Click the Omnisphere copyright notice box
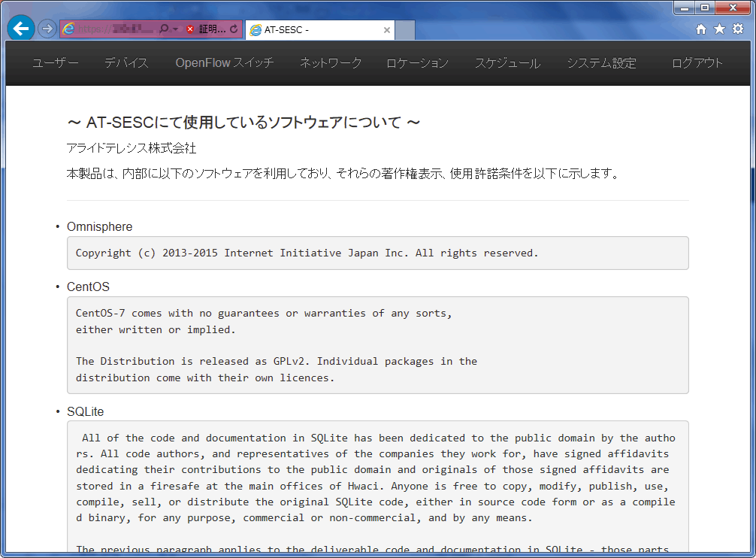The image size is (756, 558). click(377, 253)
